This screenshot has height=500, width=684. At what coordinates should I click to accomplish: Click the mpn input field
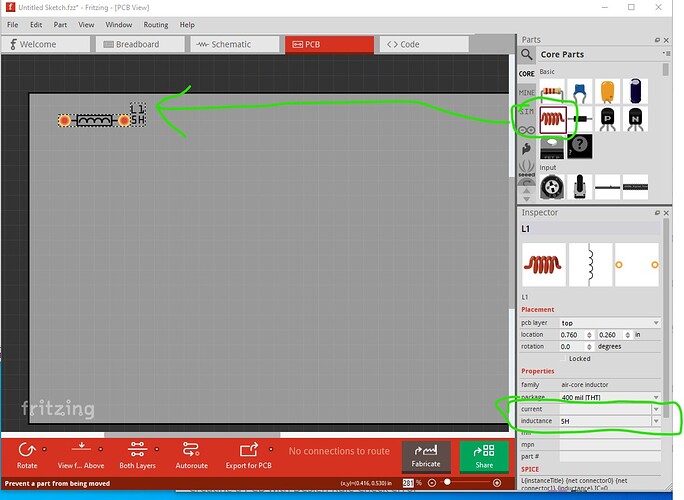[610, 445]
